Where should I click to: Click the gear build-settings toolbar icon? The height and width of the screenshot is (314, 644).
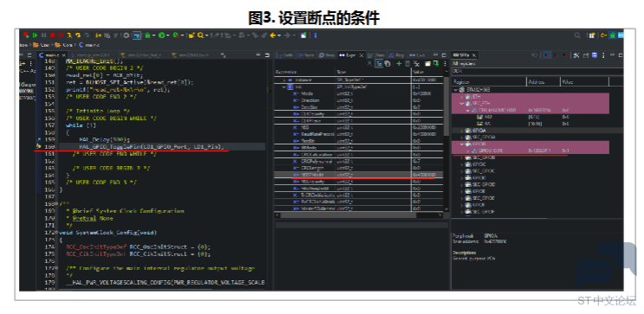[126, 35]
